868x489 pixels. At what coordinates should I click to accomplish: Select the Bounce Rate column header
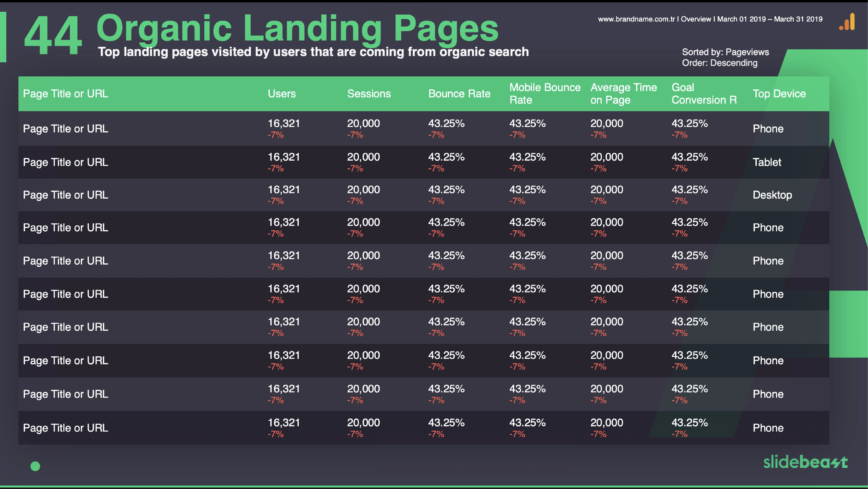(459, 94)
